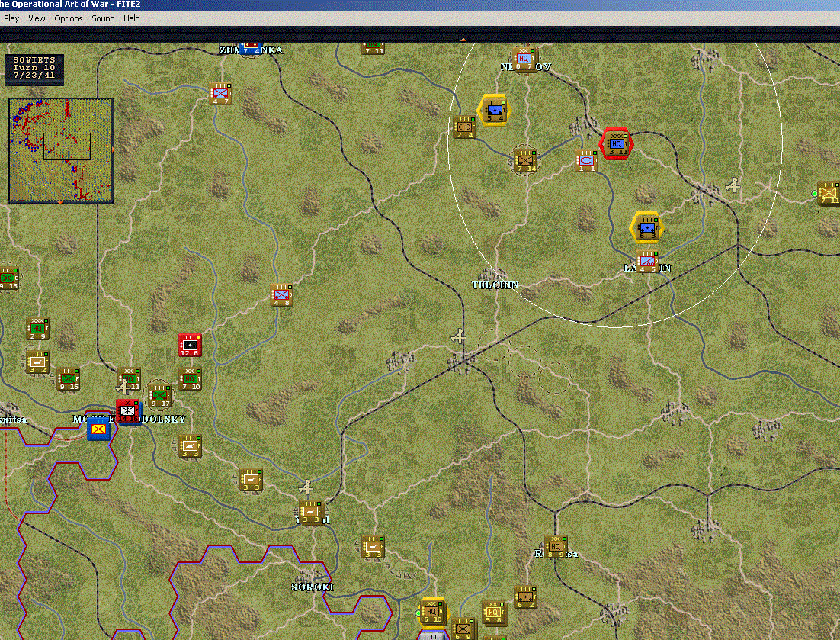Viewport: 840px width, 640px height.
Task: Select the armor unit 2-4
Action: tap(464, 127)
